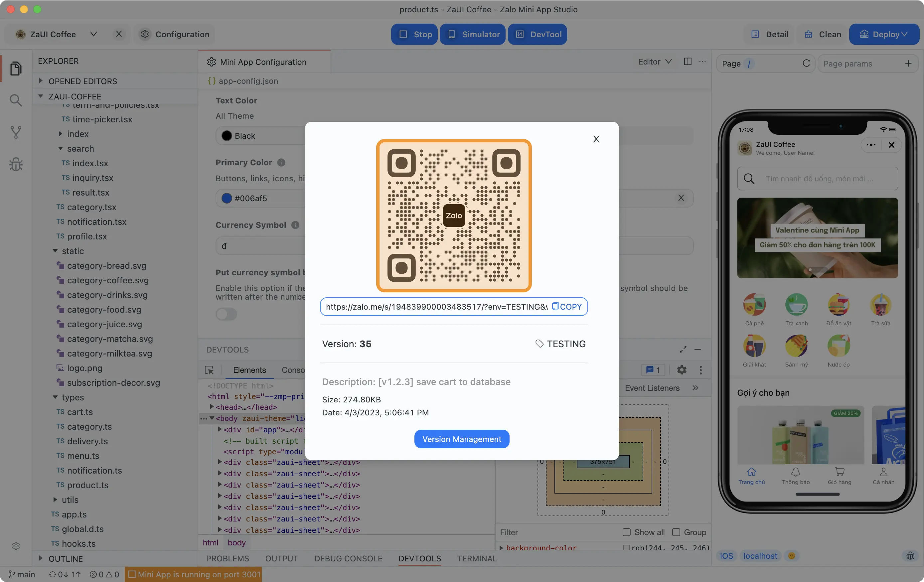924x582 pixels.
Task: Click the Black text color swatch
Action: pos(227,136)
